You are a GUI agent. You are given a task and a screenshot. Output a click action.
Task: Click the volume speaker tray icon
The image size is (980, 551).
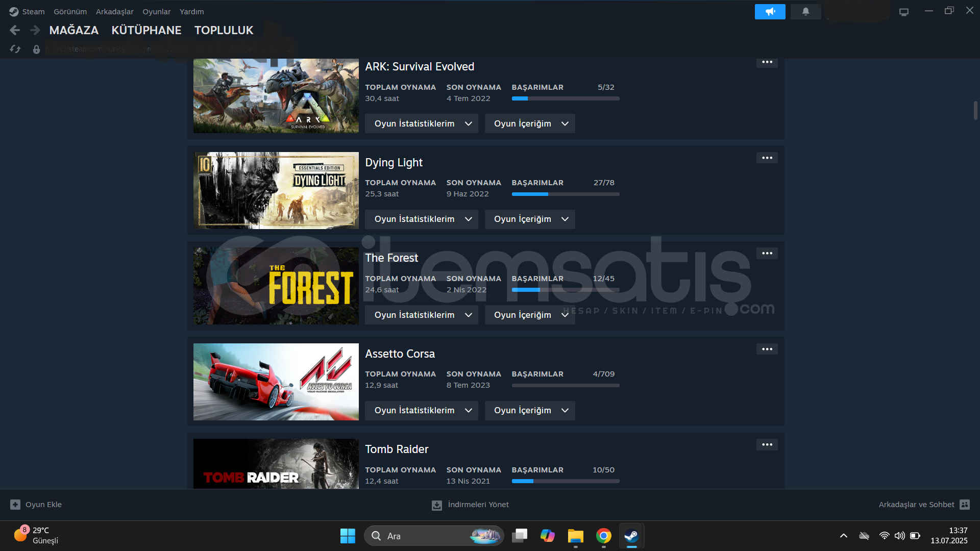pos(899,536)
